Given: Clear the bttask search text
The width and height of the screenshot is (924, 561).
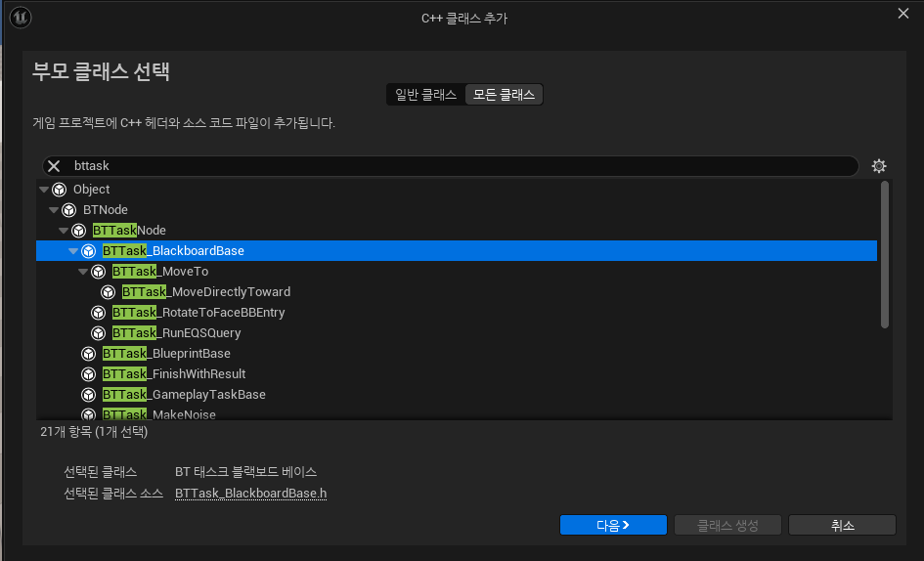Looking at the screenshot, I should click(54, 166).
